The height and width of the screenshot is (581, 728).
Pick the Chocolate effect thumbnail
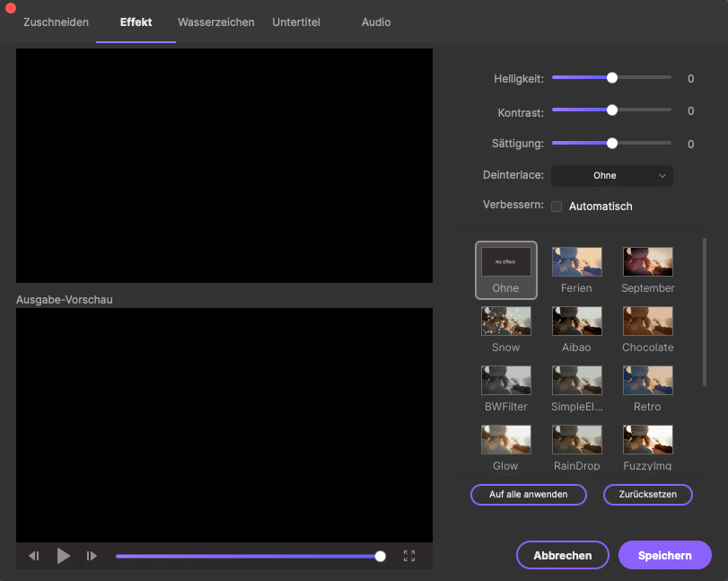click(647, 321)
